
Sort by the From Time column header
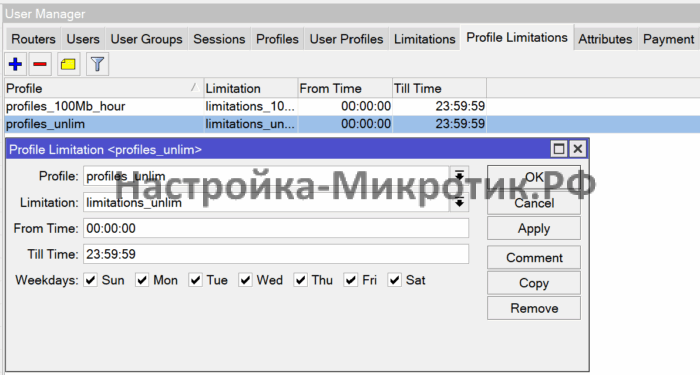click(x=345, y=88)
